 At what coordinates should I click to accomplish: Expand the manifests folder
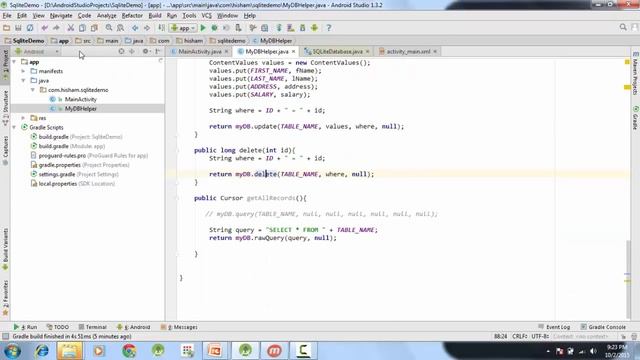pos(23,71)
